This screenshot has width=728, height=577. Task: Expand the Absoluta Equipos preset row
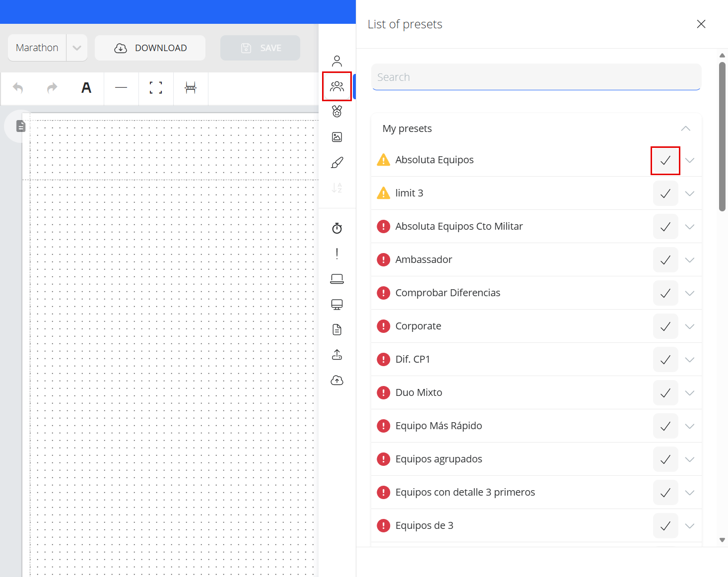(690, 160)
